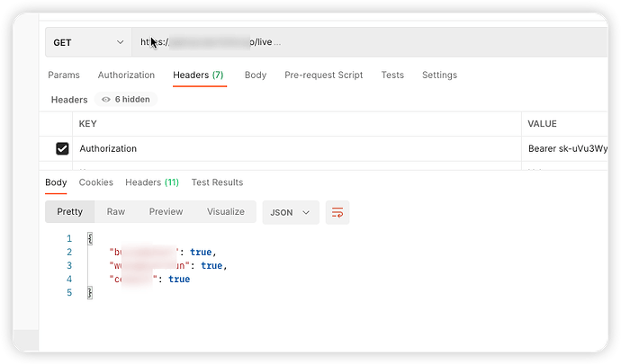Viewport: 621px width, 364px height.
Task: Open the GET method dropdown
Action: 87,42
